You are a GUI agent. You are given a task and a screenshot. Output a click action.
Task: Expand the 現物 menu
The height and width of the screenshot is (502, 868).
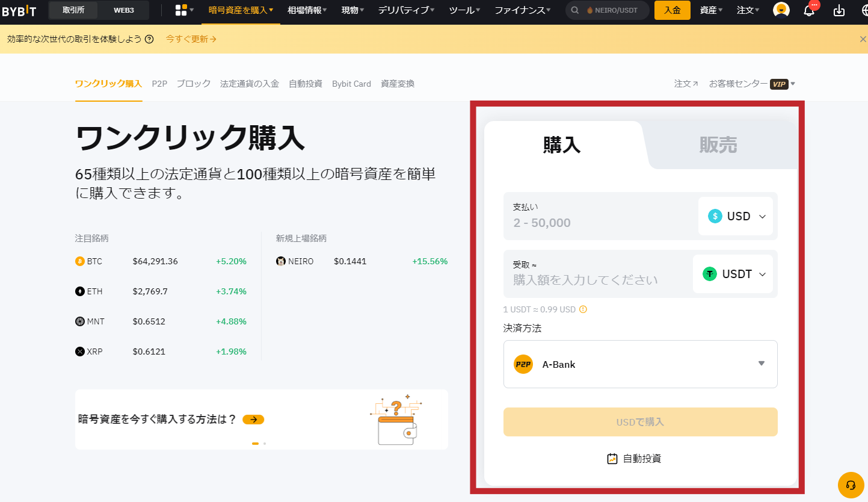354,10
